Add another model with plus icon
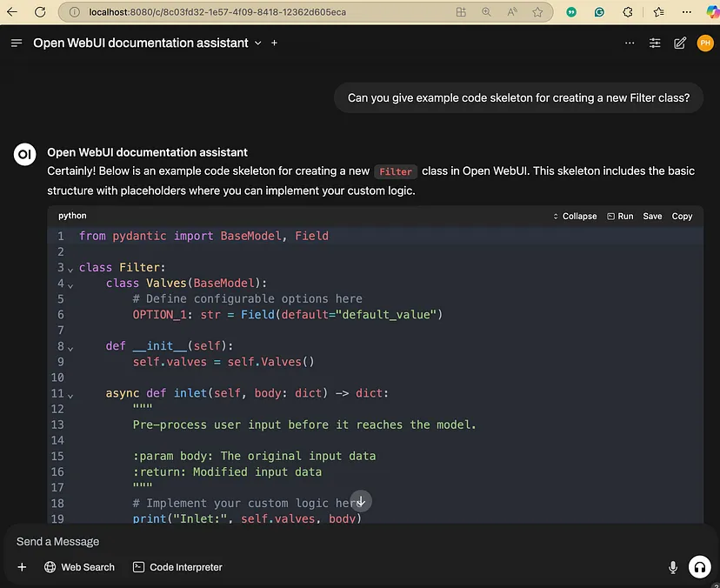The width and height of the screenshot is (720, 588). (274, 43)
